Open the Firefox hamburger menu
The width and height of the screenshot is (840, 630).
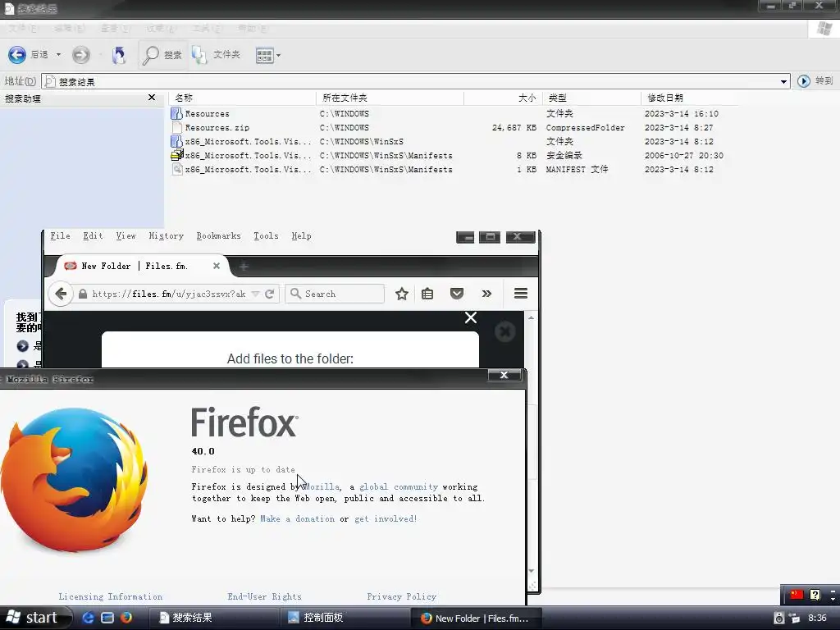click(x=521, y=294)
